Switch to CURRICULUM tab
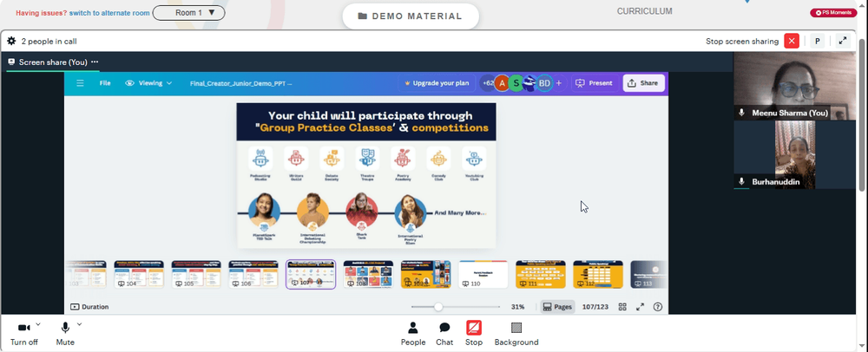868x352 pixels. coord(645,11)
